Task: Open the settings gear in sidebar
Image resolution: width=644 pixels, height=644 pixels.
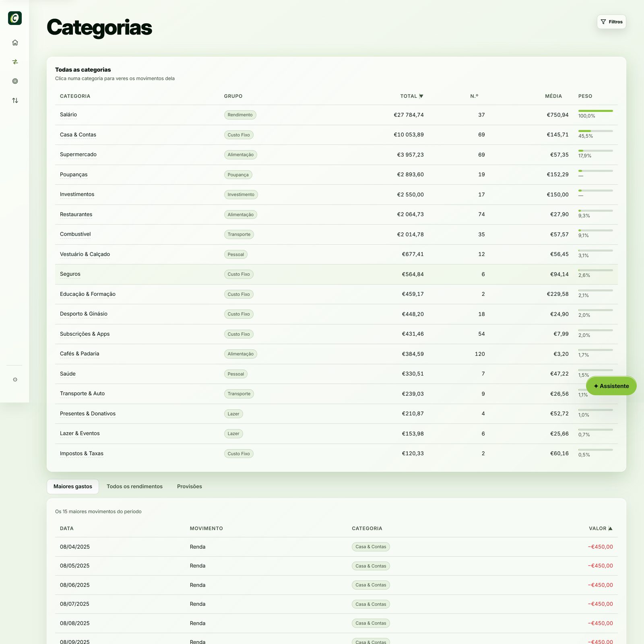Action: tap(15, 380)
